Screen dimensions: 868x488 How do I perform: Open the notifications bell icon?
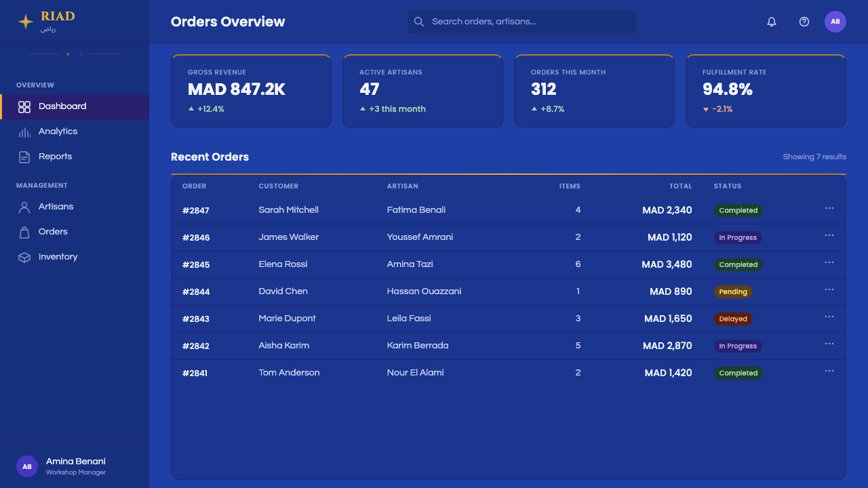coord(772,22)
